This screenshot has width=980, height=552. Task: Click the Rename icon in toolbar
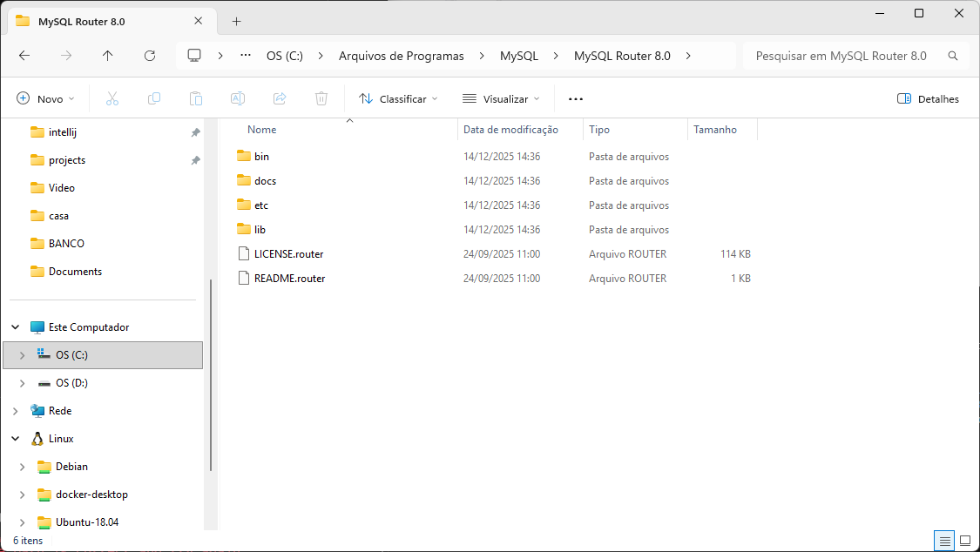tap(238, 98)
